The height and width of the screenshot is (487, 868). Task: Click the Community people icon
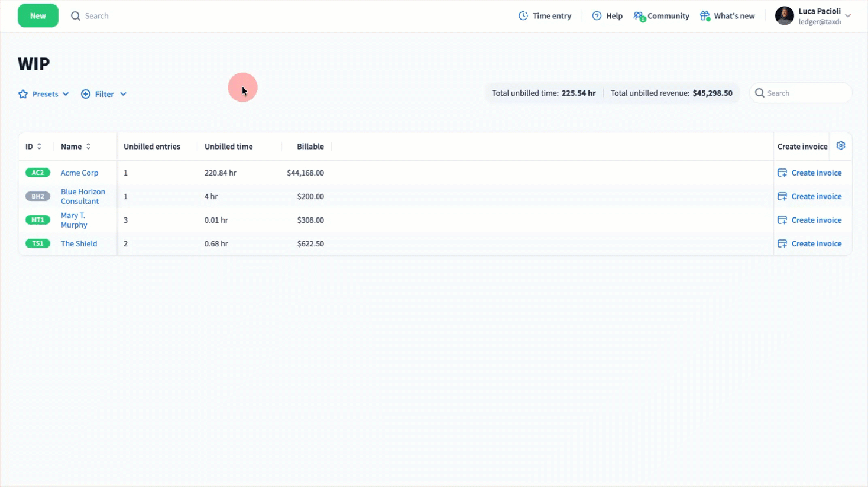(639, 16)
